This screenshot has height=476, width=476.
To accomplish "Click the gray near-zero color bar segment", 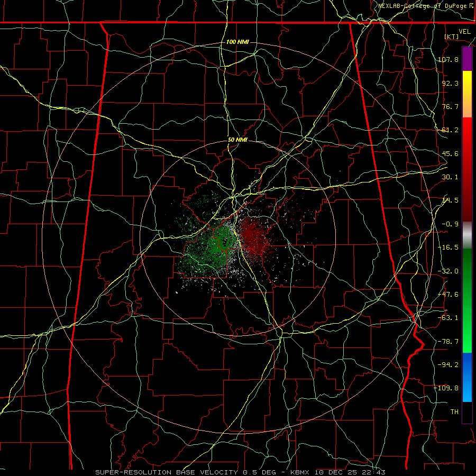I will click(x=467, y=235).
